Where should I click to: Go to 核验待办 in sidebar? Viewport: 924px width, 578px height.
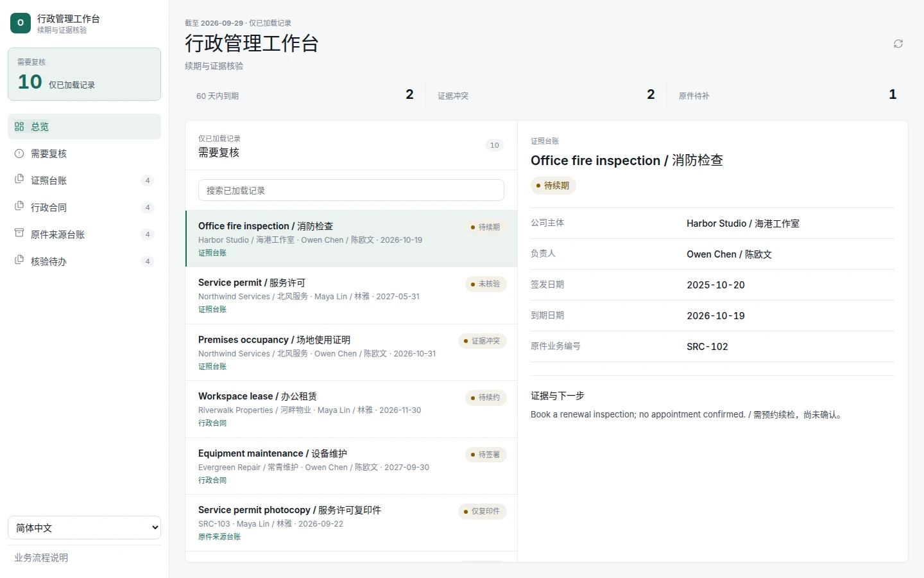[84, 261]
